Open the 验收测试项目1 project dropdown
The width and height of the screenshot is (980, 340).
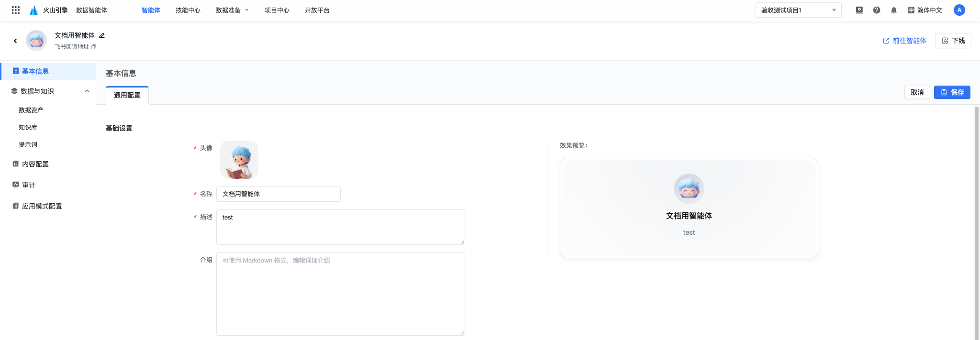click(798, 10)
